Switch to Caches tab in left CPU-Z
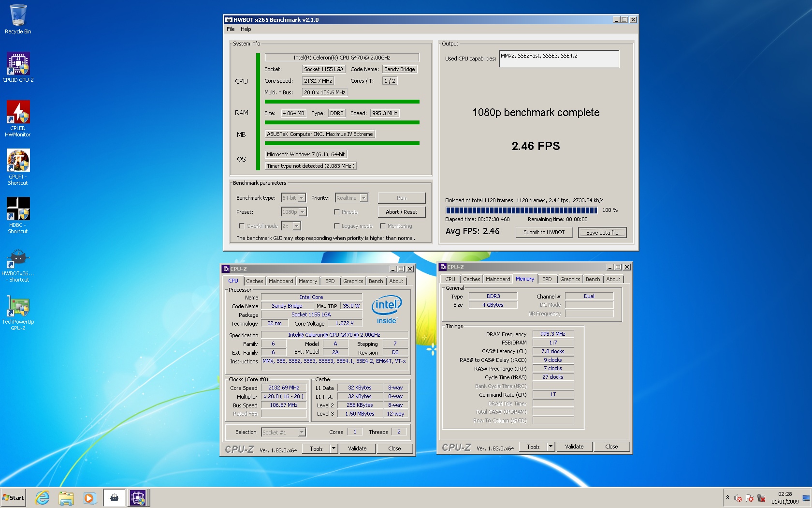The image size is (812, 508). 255,281
